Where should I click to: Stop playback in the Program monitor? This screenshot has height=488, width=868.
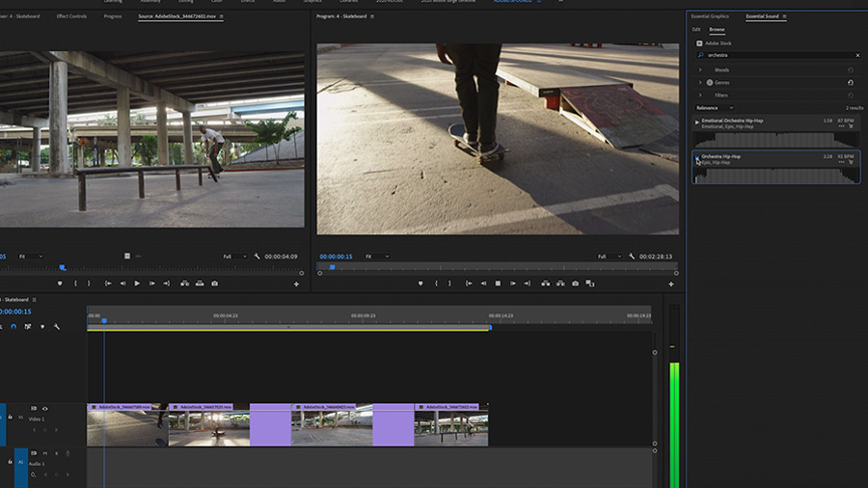click(x=498, y=284)
